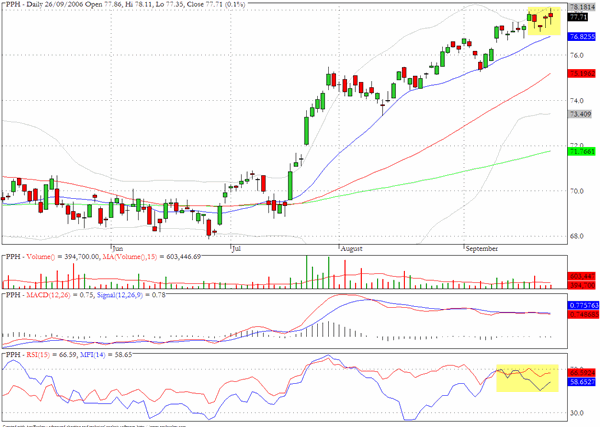This screenshot has width=600, height=427.
Task: Click the Volume panel header text
Action: tap(103, 257)
